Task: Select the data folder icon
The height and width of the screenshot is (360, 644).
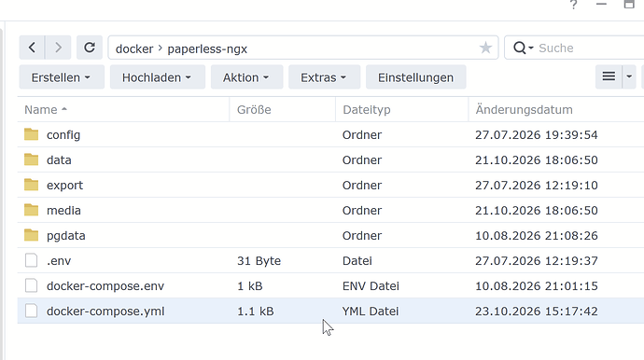Action: [x=31, y=159]
